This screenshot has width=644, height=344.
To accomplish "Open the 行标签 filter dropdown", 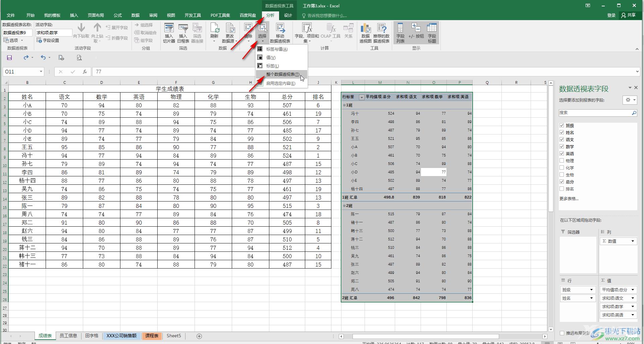I will point(362,97).
